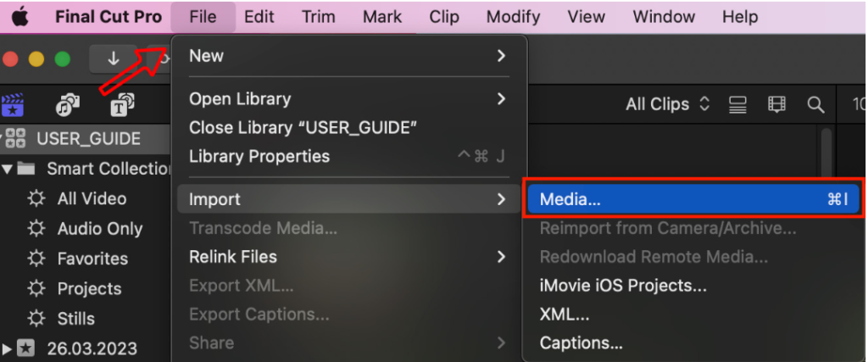This screenshot has height=362, width=868.
Task: Close the open File menu
Action: (x=203, y=17)
